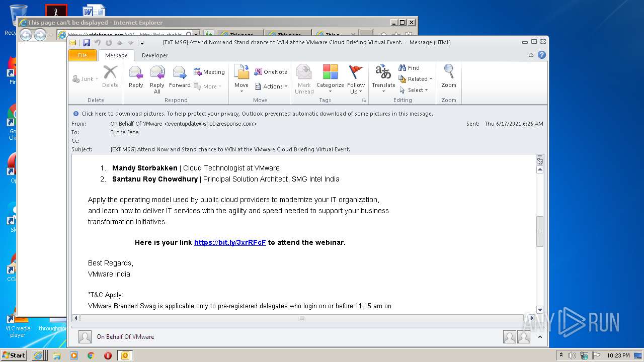Click On Behalf Of VMware contact photo
Image resolution: width=644 pixels, height=362 pixels.
85,337
